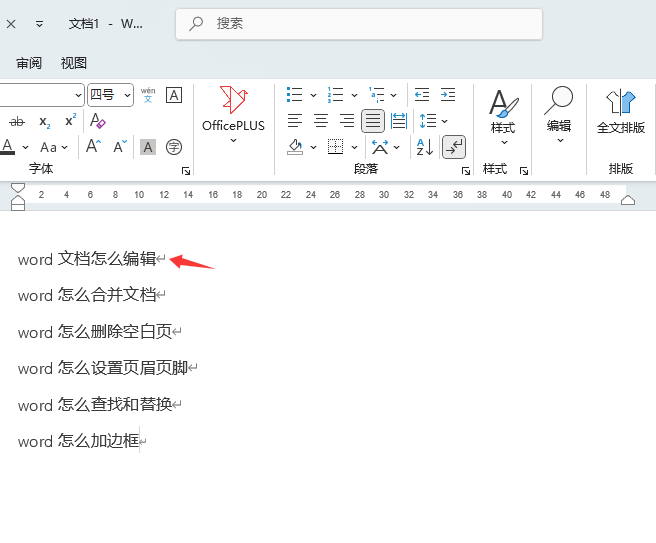The image size is (656, 543).
Task: Open the Change Case (Aa) dropdown
Action: click(54, 147)
